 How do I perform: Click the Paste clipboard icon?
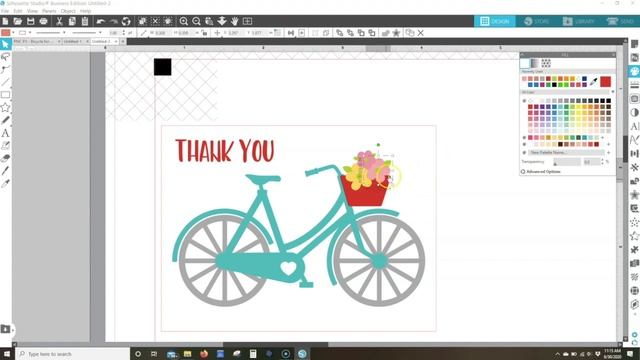pyautogui.click(x=85, y=21)
